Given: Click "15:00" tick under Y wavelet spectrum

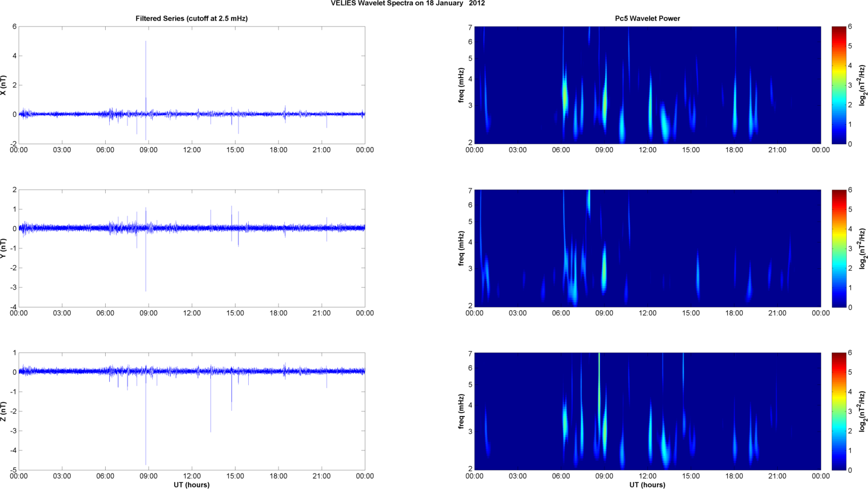Looking at the screenshot, I should coord(691,313).
